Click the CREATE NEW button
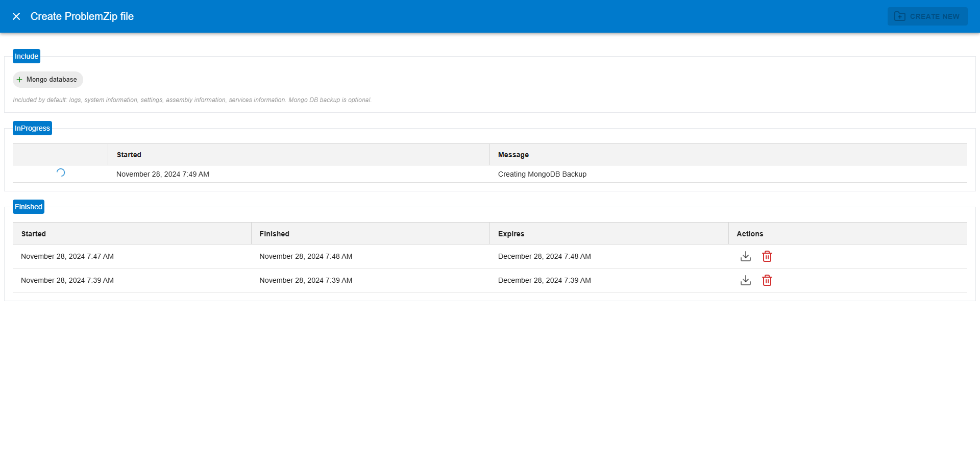The image size is (980, 465). (x=927, y=16)
